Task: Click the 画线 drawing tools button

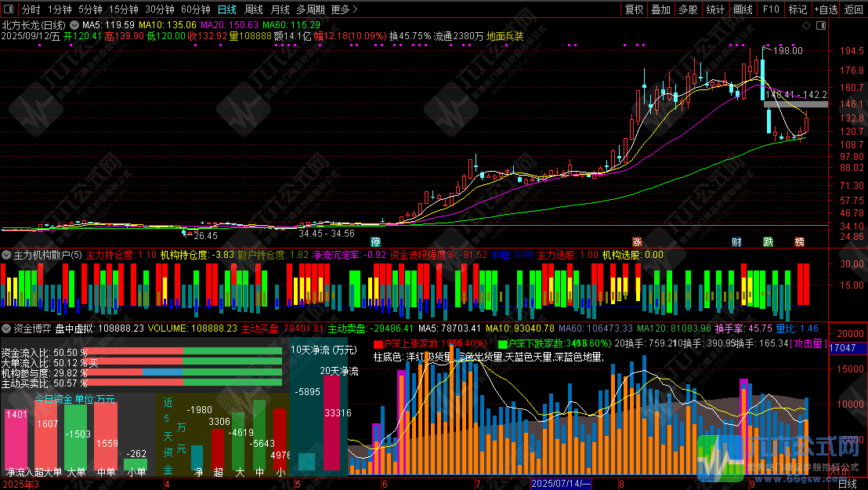Action: [x=742, y=10]
